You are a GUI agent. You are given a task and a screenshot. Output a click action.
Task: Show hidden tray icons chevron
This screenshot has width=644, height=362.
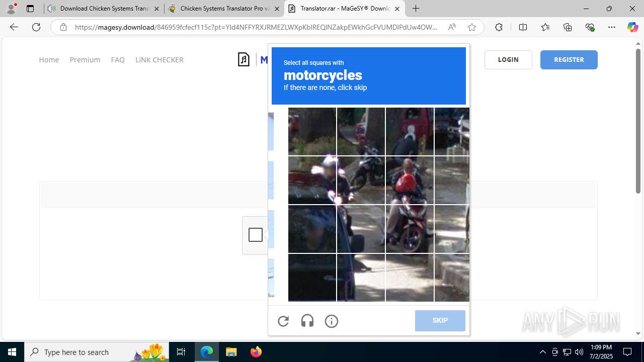[543, 352]
